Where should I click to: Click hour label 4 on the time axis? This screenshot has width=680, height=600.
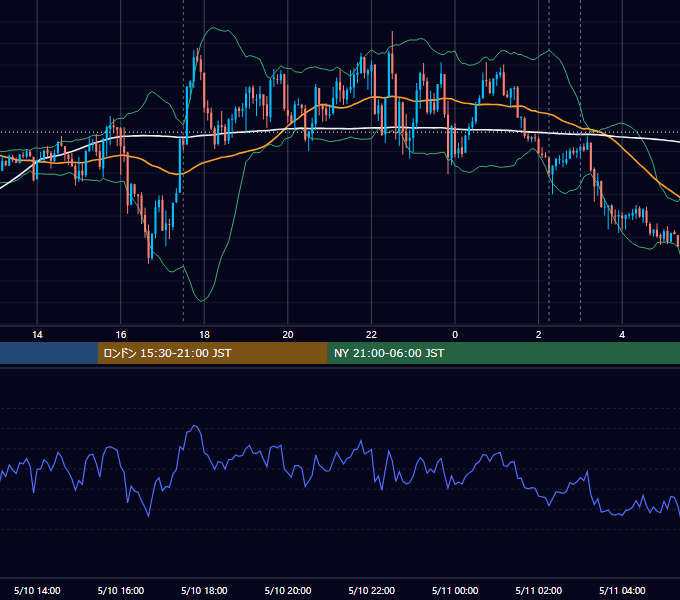622,335
